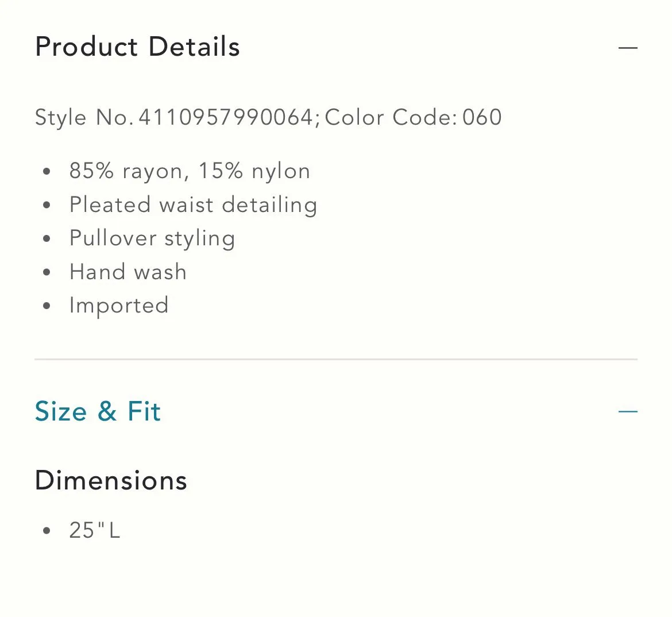This screenshot has width=672, height=617.
Task: Click the bullet before 85% rayon
Action: coord(47,172)
